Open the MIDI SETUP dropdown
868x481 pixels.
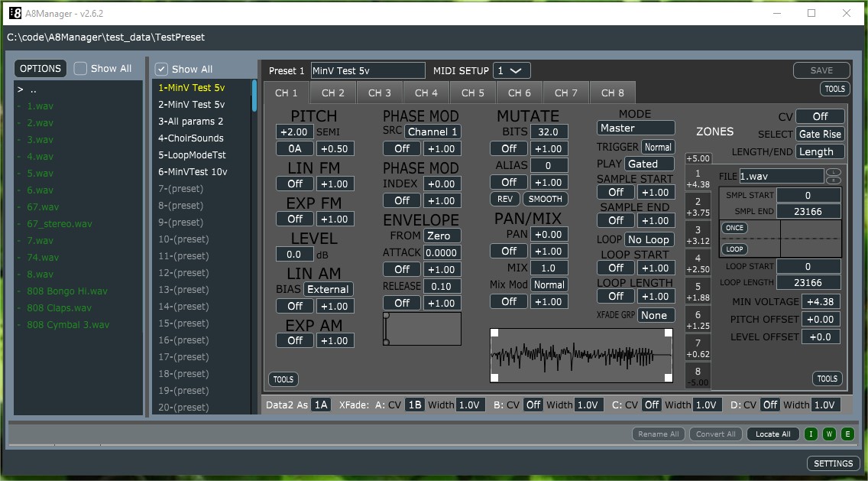click(512, 70)
